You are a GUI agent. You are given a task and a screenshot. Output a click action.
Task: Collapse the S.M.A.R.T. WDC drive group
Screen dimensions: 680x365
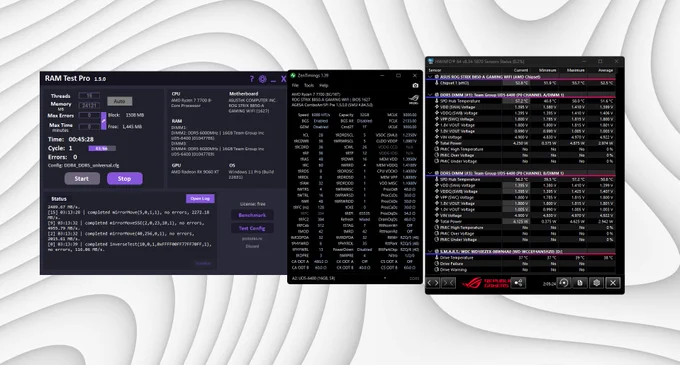[430, 251]
